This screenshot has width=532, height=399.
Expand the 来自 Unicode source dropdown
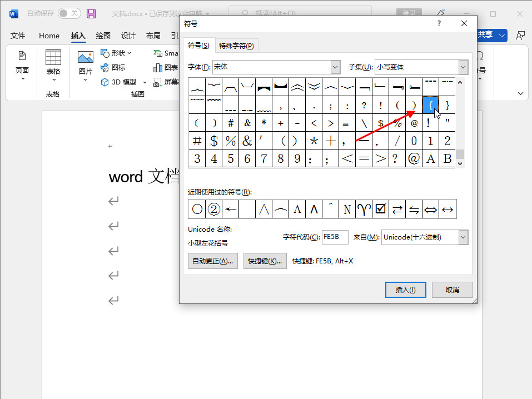(463, 237)
